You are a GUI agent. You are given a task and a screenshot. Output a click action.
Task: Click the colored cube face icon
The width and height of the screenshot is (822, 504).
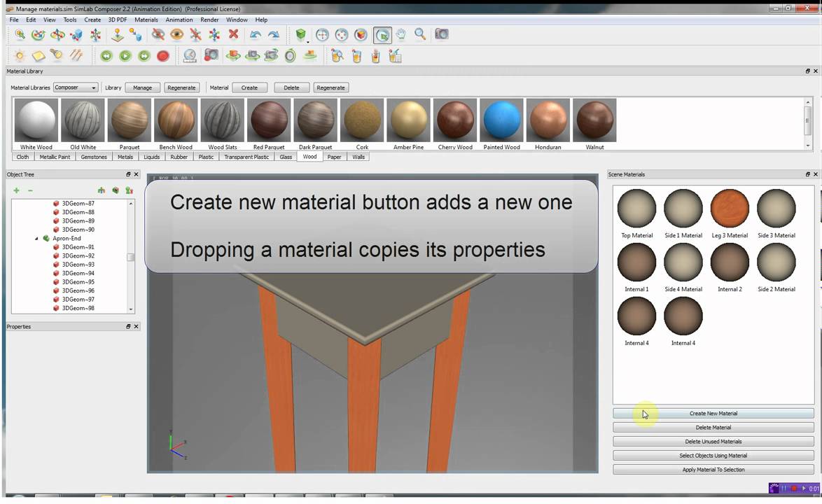(x=361, y=34)
